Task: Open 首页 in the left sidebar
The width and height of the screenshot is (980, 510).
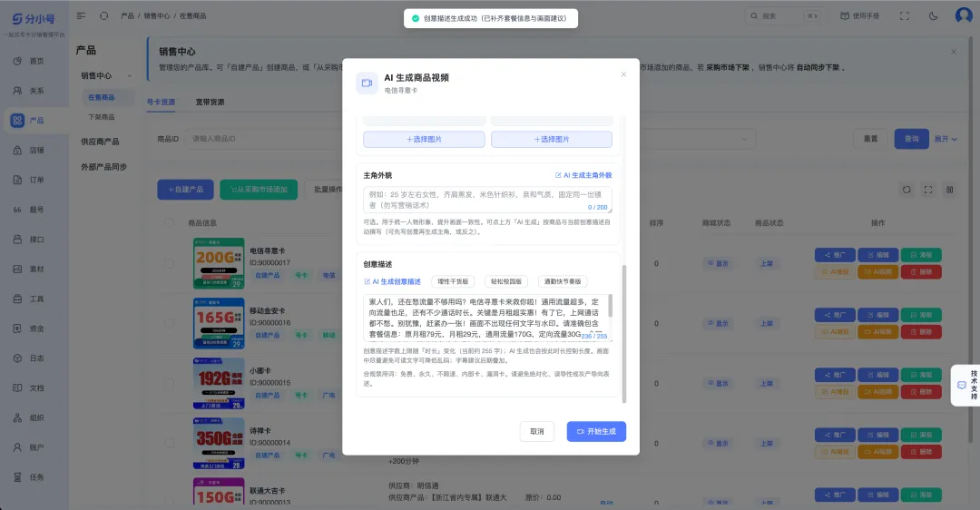Action: (29, 61)
